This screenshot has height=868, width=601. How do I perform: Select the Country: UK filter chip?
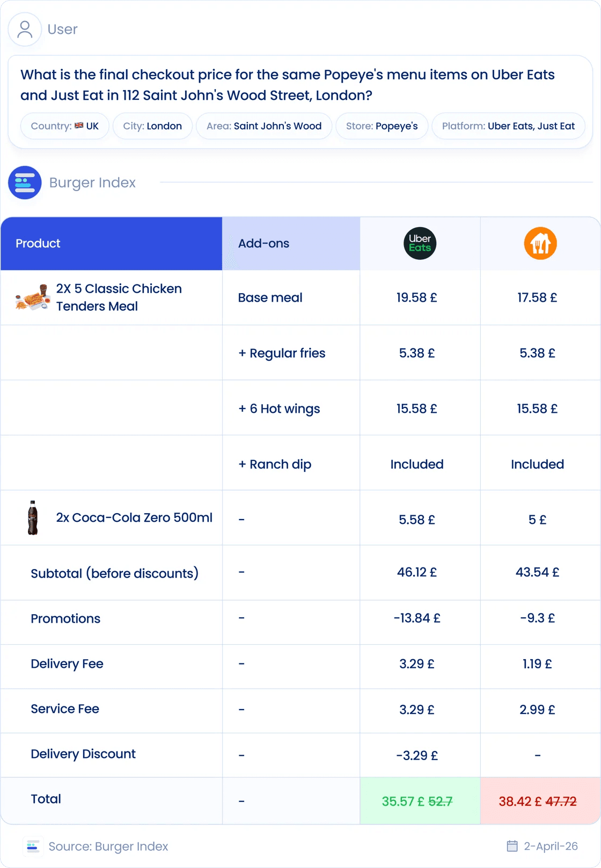pyautogui.click(x=64, y=126)
